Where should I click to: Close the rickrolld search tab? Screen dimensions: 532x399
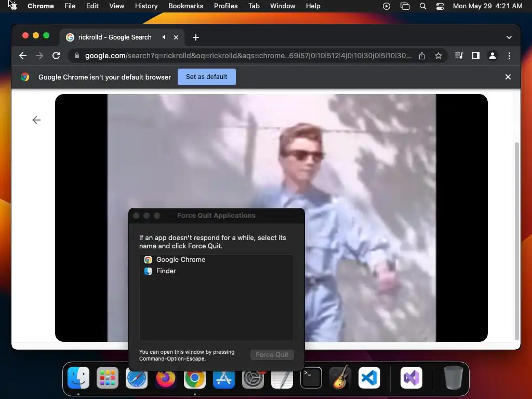[176, 37]
